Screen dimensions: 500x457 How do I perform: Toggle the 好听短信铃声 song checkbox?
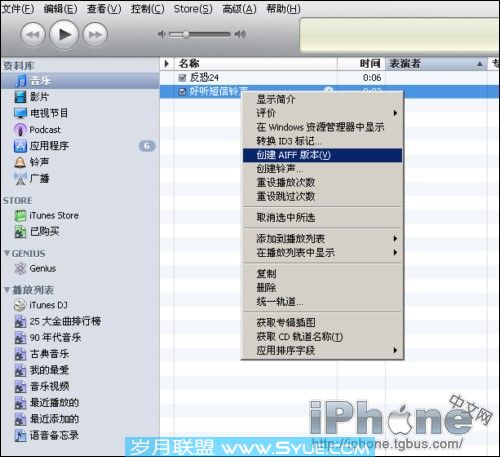pyautogui.click(x=182, y=92)
